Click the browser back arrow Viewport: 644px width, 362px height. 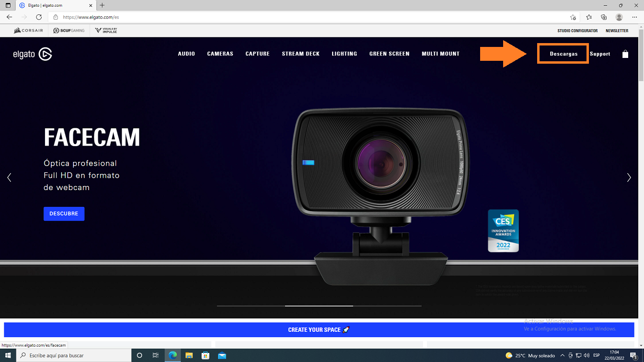9,17
